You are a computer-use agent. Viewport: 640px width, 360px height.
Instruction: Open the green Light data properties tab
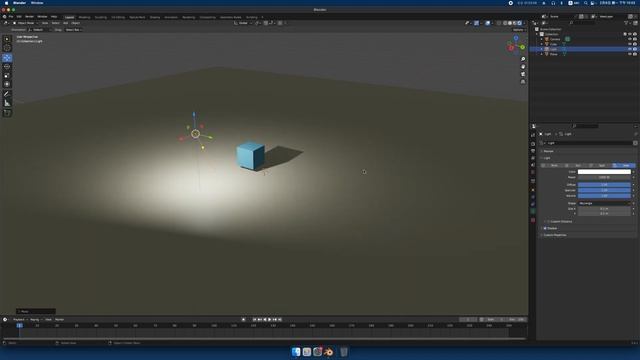pyautogui.click(x=533, y=211)
